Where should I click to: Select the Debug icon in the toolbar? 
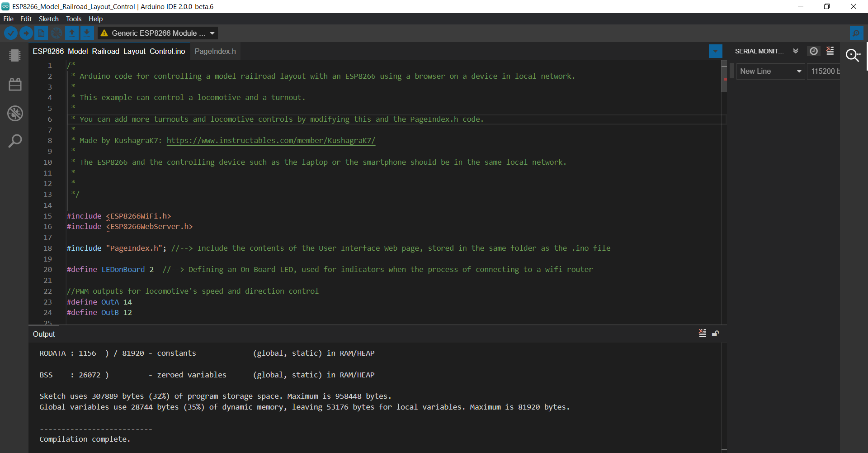tap(57, 33)
